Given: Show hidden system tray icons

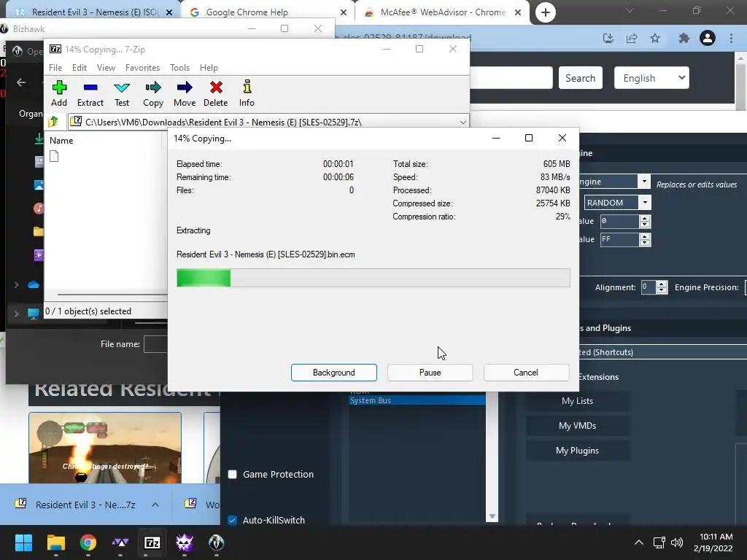Looking at the screenshot, I should point(639,542).
